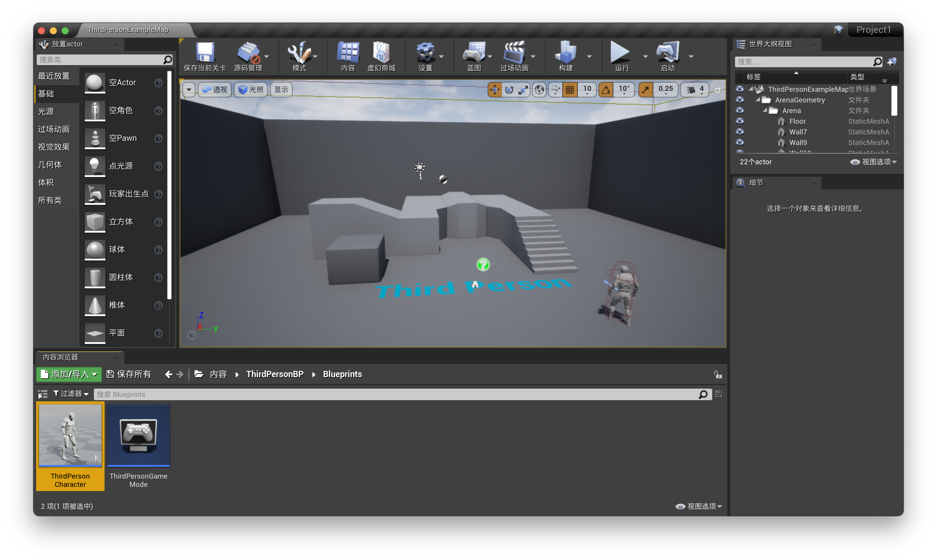Image resolution: width=937 pixels, height=560 pixels.
Task: Open the Unreal Marketplace (虚幻商城) icon
Action: point(381,52)
